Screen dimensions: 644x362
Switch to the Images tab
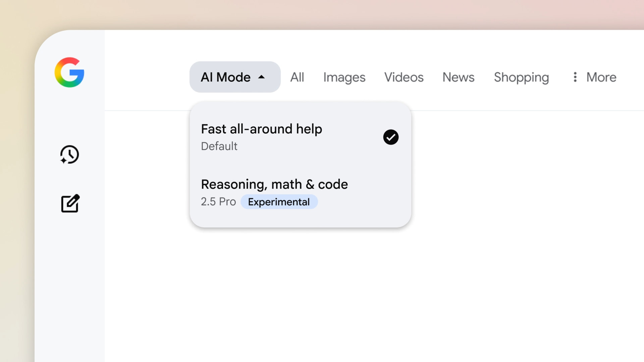pyautogui.click(x=344, y=77)
